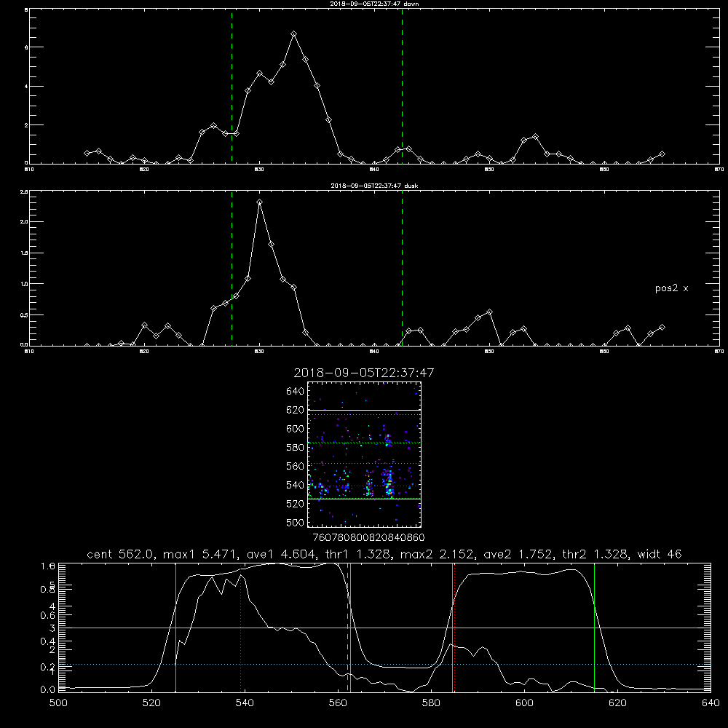
Task: Click the last diamond marker of the dawn plot
Action: [662, 154]
